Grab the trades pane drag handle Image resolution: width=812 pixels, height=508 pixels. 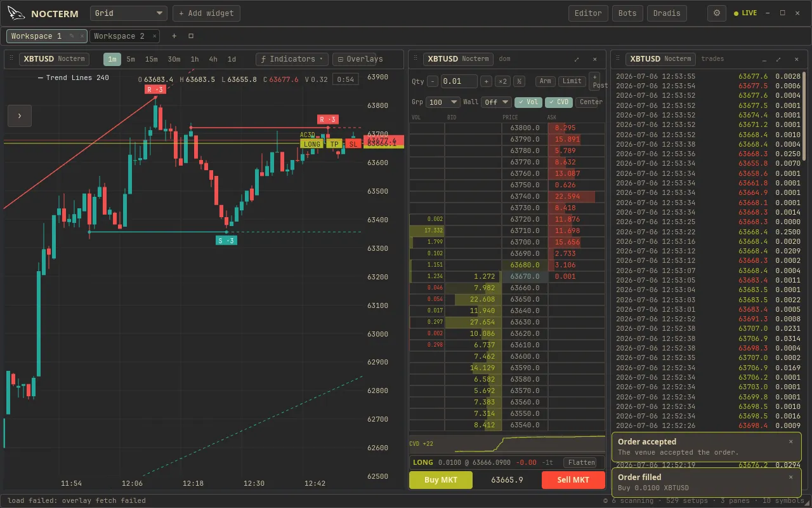tap(619, 59)
